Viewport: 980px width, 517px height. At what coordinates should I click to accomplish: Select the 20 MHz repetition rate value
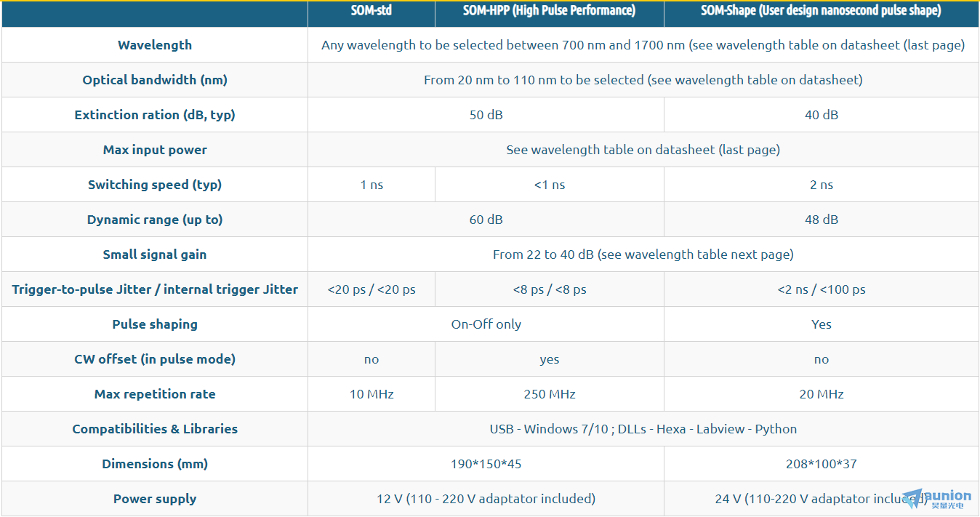pyautogui.click(x=822, y=394)
